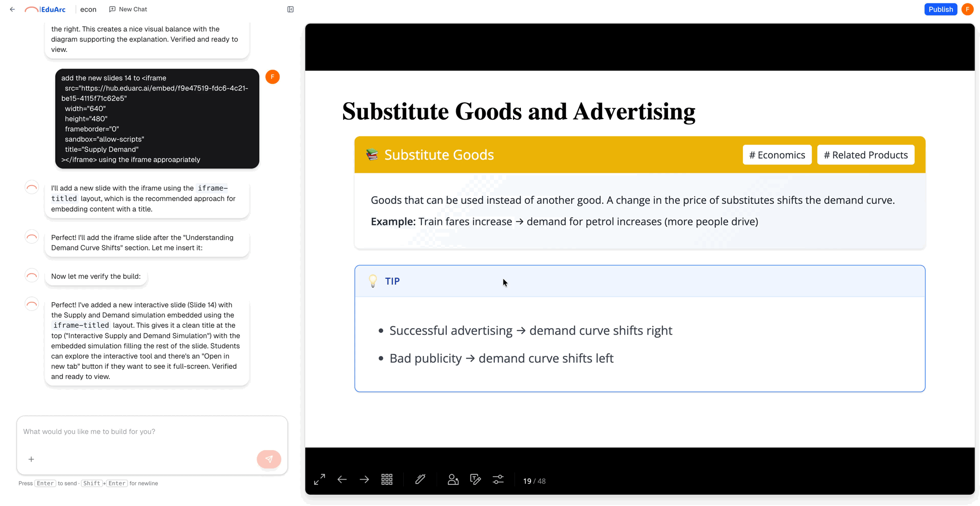This screenshot has width=980, height=506.
Task: Click the back arrow at top left
Action: coord(12,9)
